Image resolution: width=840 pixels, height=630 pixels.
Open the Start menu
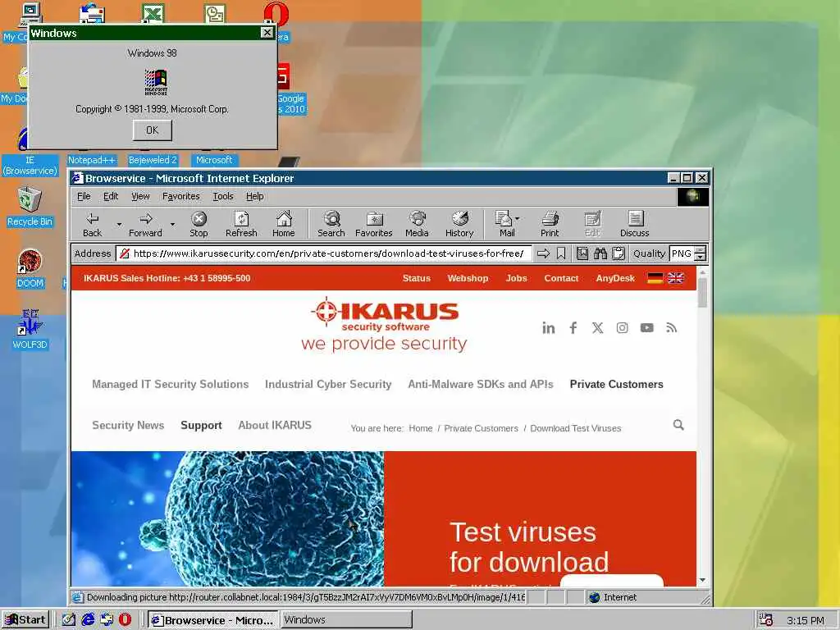(x=25, y=620)
